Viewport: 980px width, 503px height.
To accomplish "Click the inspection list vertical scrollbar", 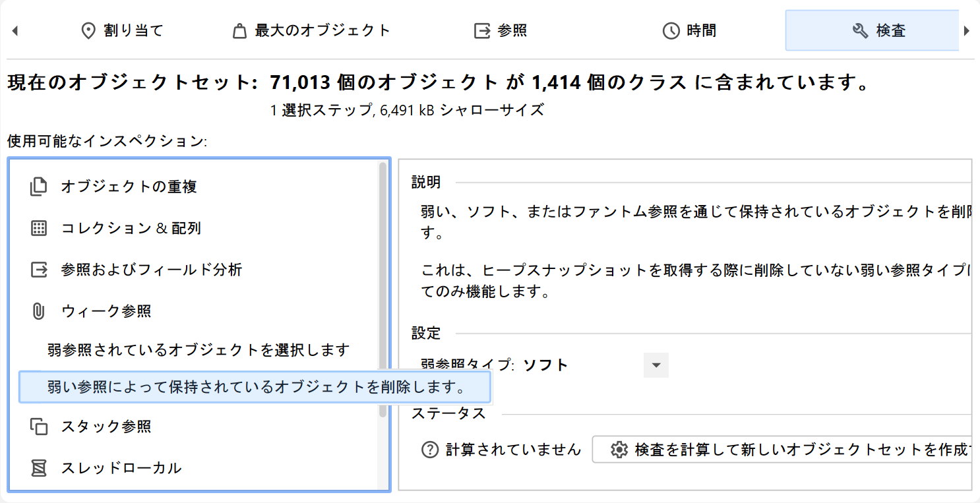I will click(x=383, y=290).
